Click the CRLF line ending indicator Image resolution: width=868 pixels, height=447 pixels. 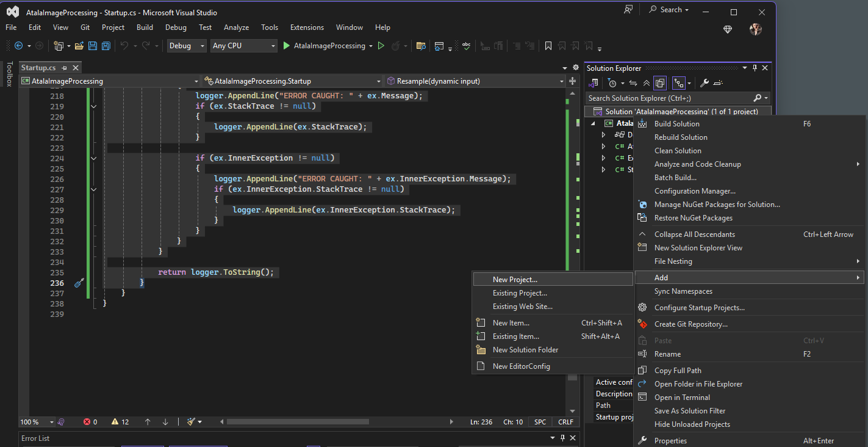(x=565, y=422)
